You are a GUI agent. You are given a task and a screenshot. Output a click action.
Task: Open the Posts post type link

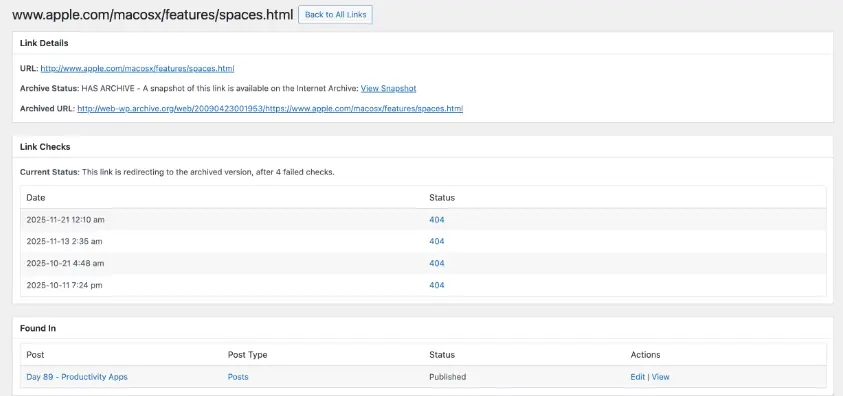(x=238, y=377)
